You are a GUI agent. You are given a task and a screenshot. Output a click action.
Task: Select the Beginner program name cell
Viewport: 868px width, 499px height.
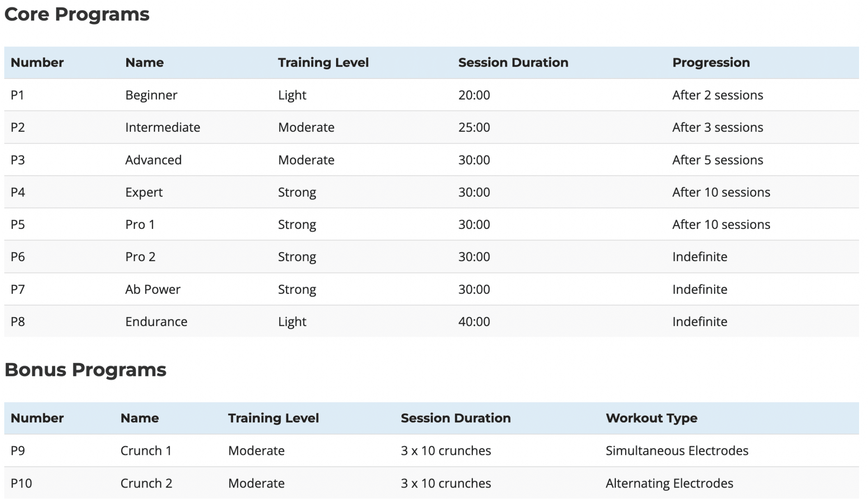(x=151, y=95)
